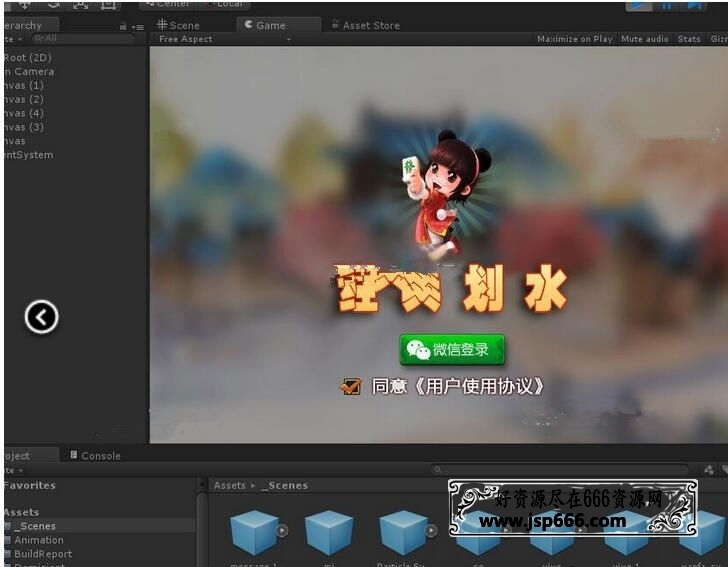Click the Stats button in Game view
The height and width of the screenshot is (567, 728).
[x=689, y=39]
